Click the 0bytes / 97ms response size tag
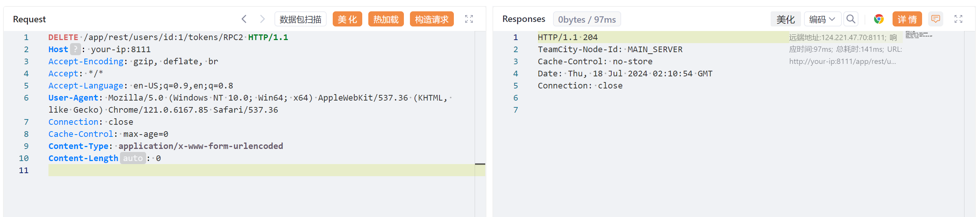Image resolution: width=980 pixels, height=217 pixels. (x=587, y=19)
